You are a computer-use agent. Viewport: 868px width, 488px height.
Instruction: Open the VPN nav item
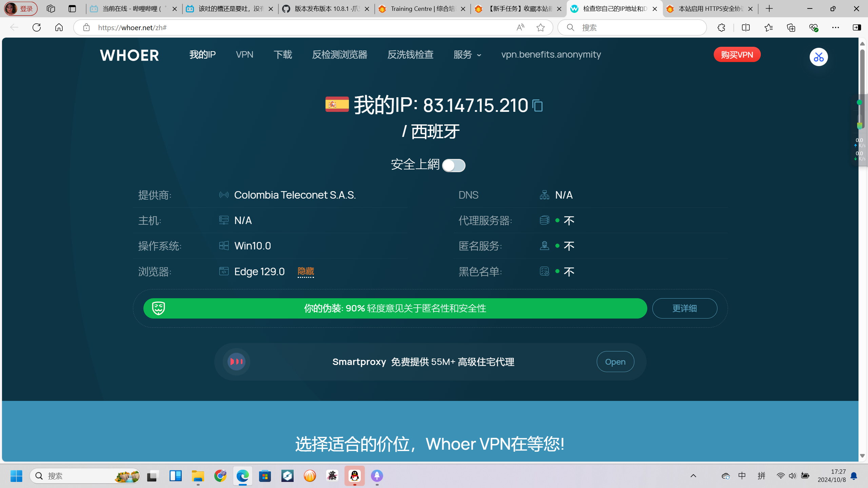(244, 55)
